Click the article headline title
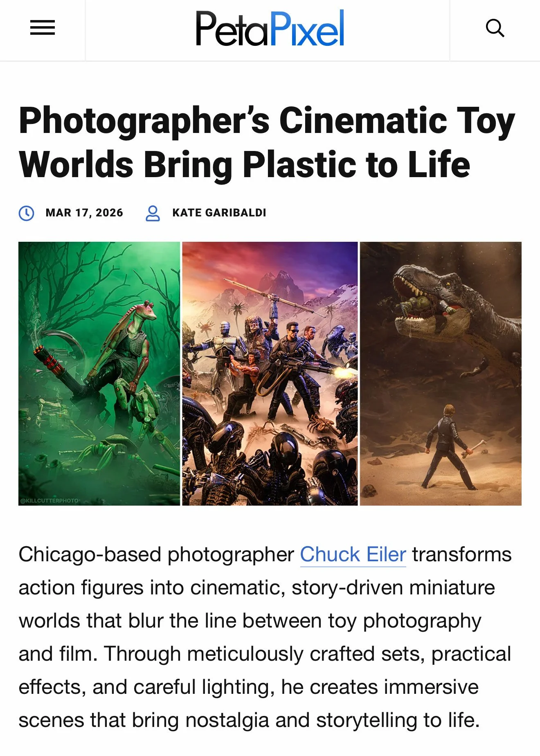The height and width of the screenshot is (756, 540). (267, 142)
